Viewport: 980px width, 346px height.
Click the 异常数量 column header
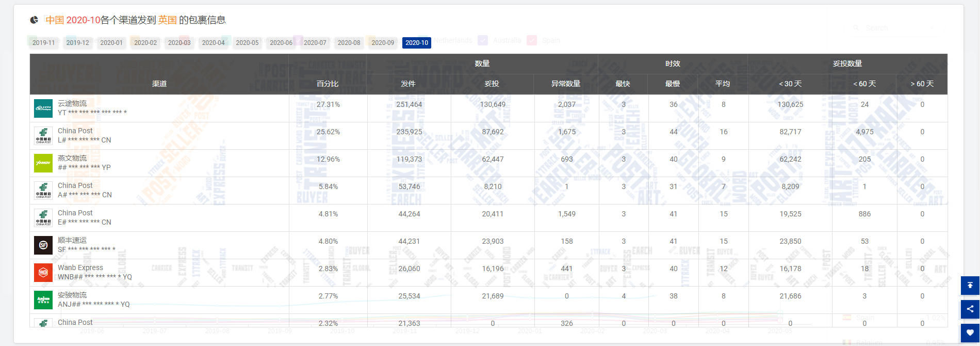(566, 84)
